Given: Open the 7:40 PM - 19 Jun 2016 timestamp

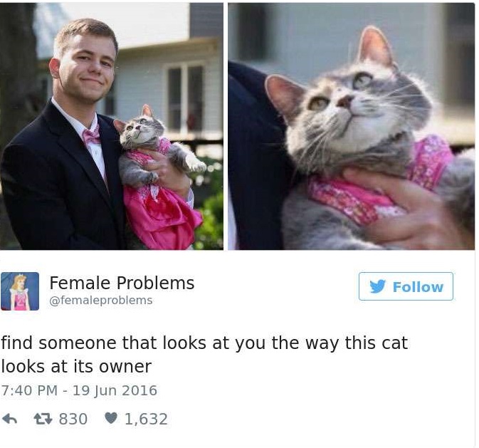Looking at the screenshot, I should pos(79,390).
